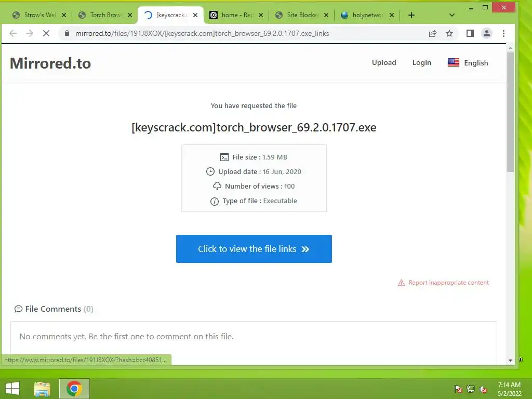The image size is (532, 399).
Task: Open Chrome from the taskbar
Action: 74,389
